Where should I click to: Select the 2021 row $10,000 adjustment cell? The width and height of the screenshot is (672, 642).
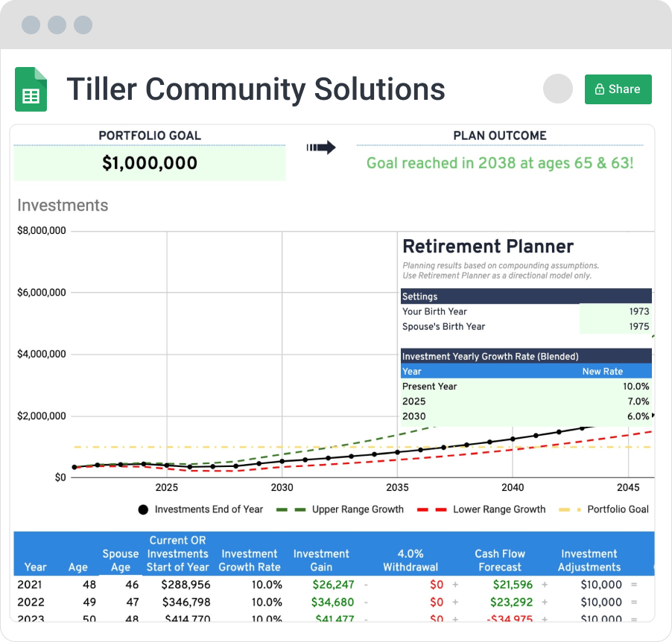[601, 585]
